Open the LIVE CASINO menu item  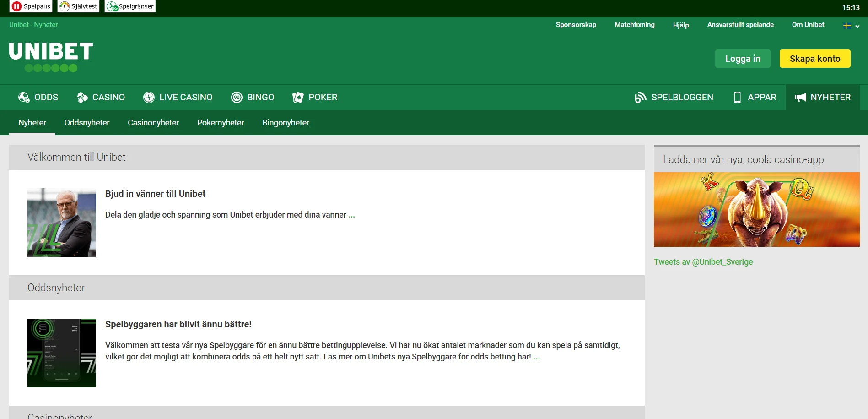coord(178,97)
